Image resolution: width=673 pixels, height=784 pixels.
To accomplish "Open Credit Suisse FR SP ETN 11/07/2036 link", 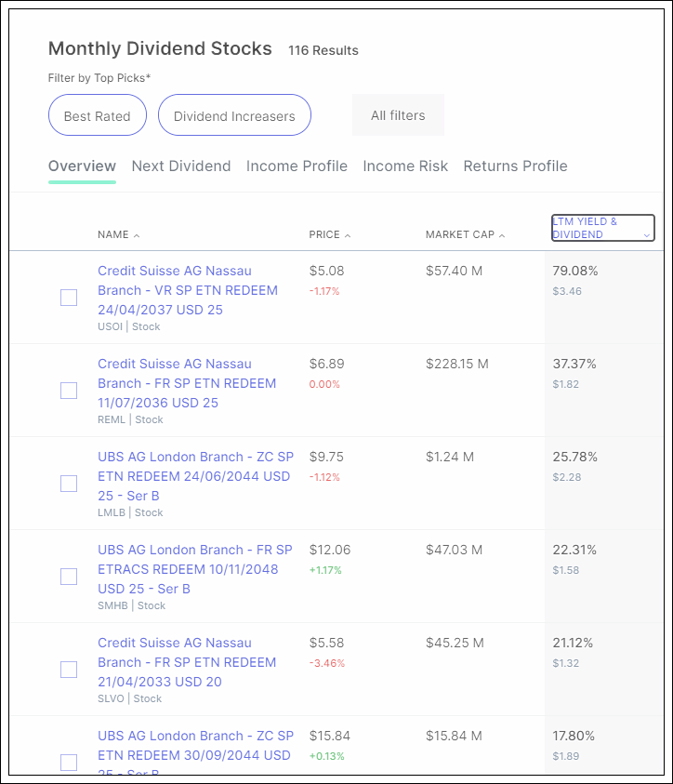I will tap(187, 383).
